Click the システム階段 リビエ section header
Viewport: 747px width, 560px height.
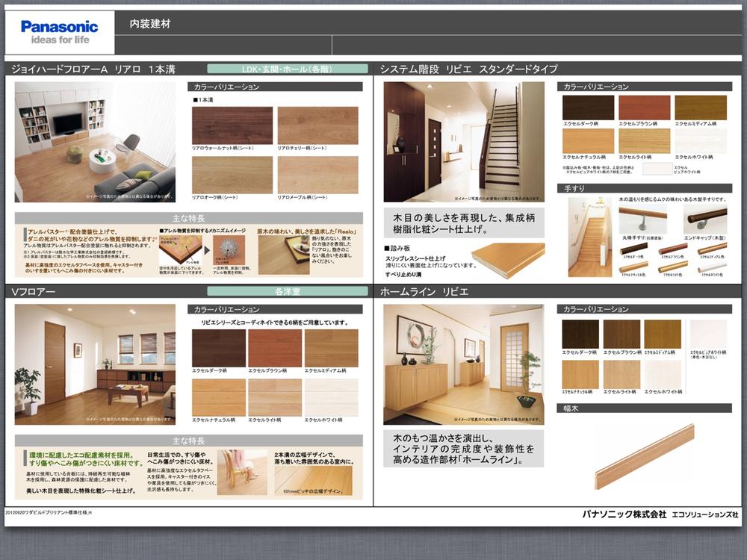[x=471, y=66]
